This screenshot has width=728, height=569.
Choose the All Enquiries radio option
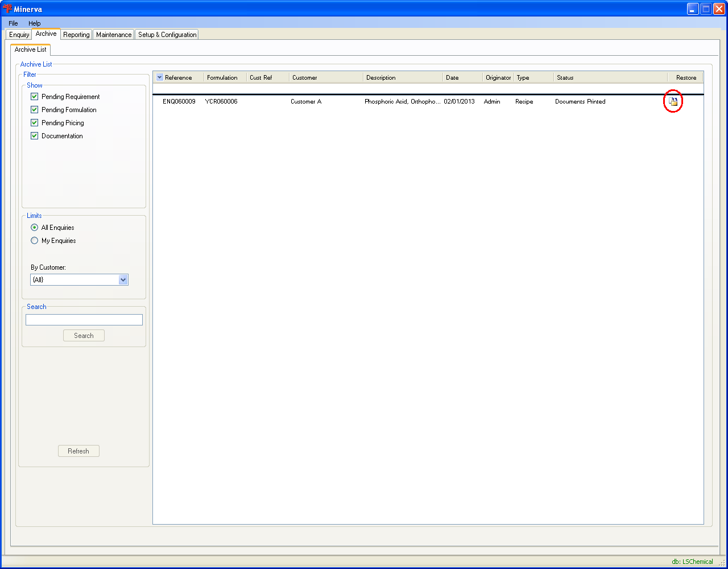(x=35, y=228)
